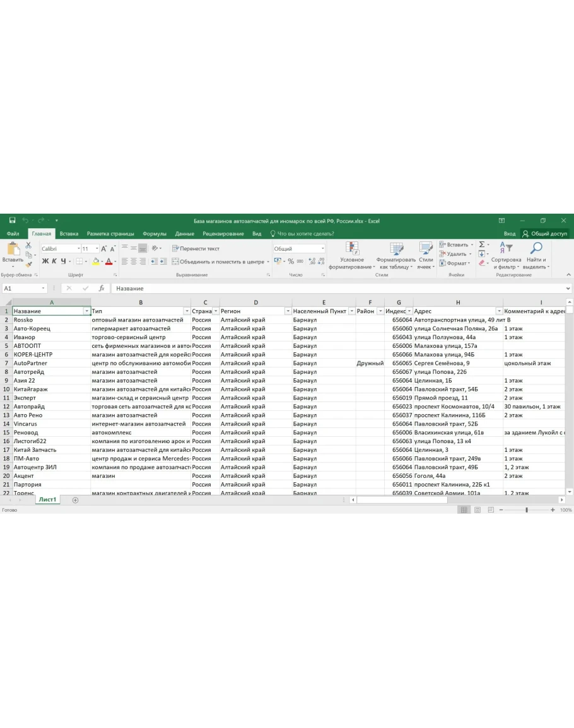Click Перенести текст (wrap text) button

(196, 248)
